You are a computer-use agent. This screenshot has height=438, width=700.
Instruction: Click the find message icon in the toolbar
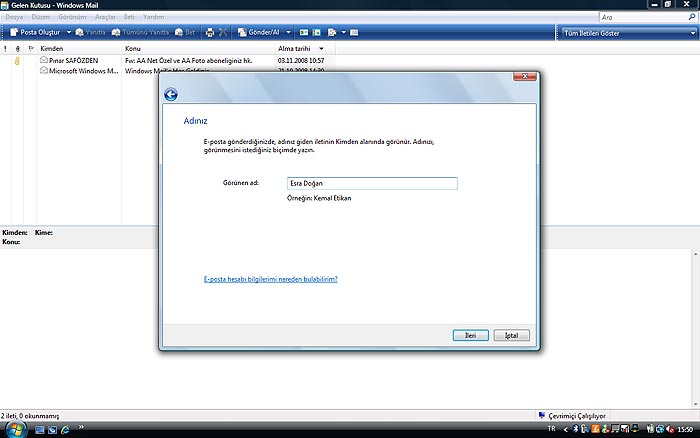coord(332,32)
